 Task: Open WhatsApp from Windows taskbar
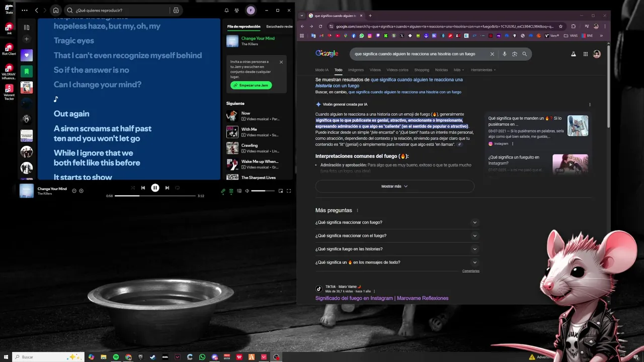[x=202, y=357]
